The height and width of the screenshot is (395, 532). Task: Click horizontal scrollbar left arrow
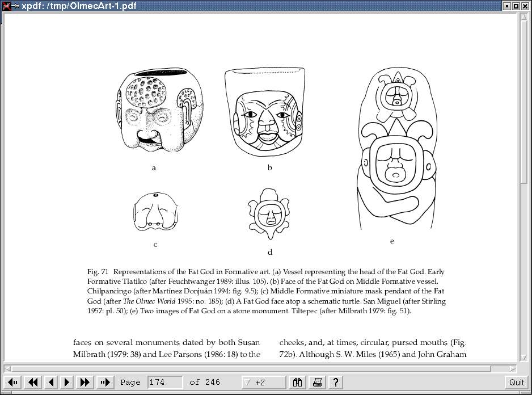point(7,368)
